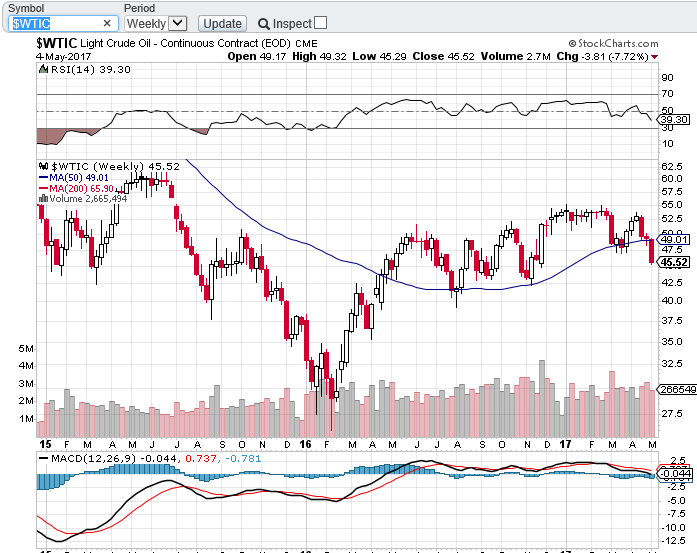
Task: Click the 39.30 RSI value tag
Action: tap(674, 119)
